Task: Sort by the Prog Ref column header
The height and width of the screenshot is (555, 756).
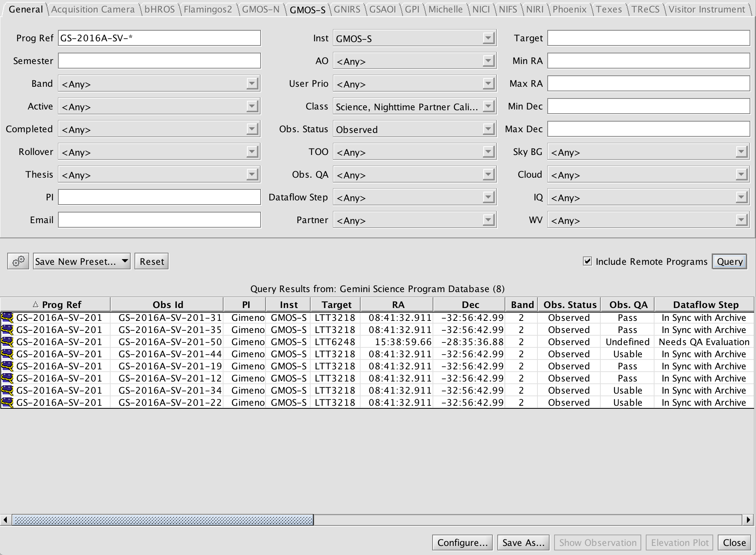Action: 56,305
